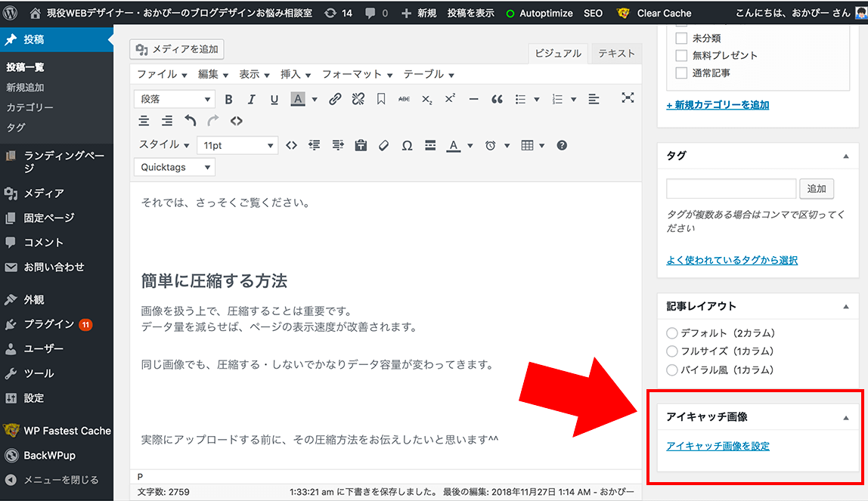The image size is (868, 501).
Task: Open the 段落 paragraph format dropdown
Action: pyautogui.click(x=174, y=98)
